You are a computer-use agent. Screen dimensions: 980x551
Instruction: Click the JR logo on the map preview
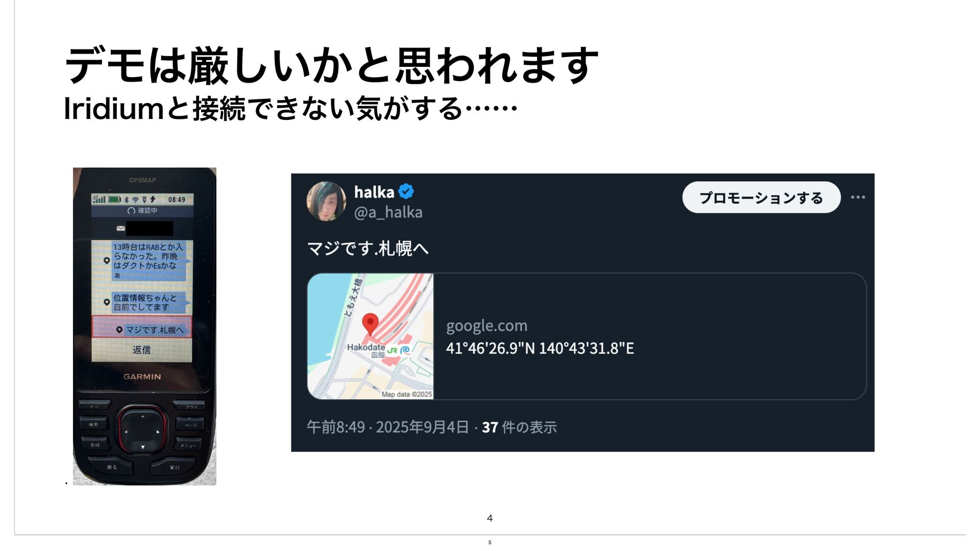392,350
